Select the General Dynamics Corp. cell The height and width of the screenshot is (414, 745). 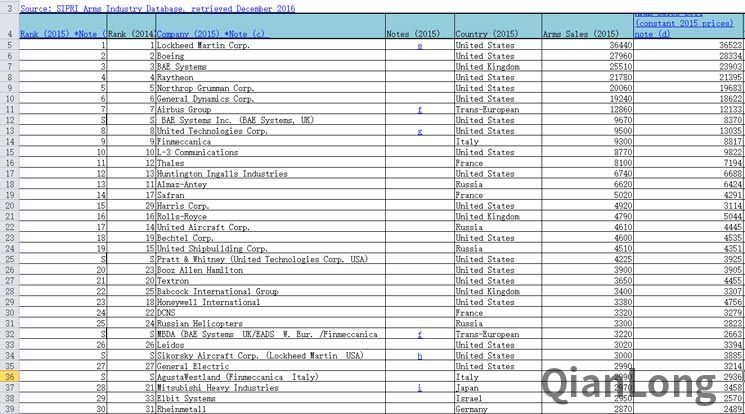coord(270,99)
